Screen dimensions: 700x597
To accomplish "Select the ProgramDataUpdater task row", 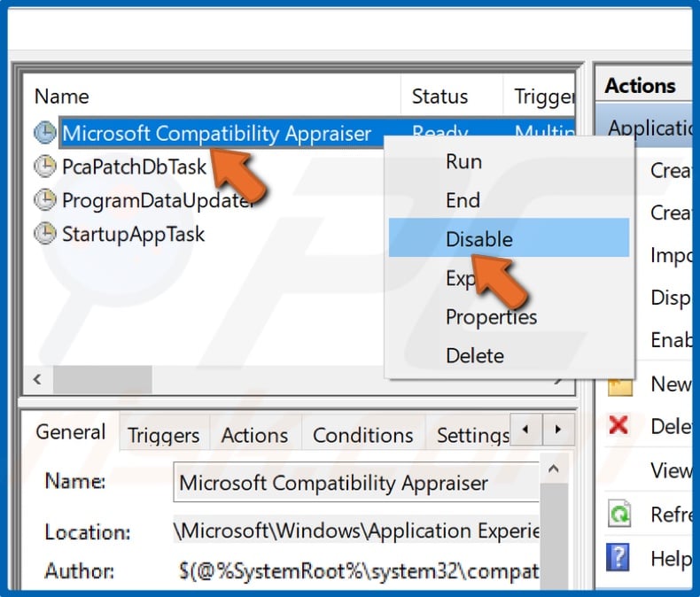I will point(159,200).
